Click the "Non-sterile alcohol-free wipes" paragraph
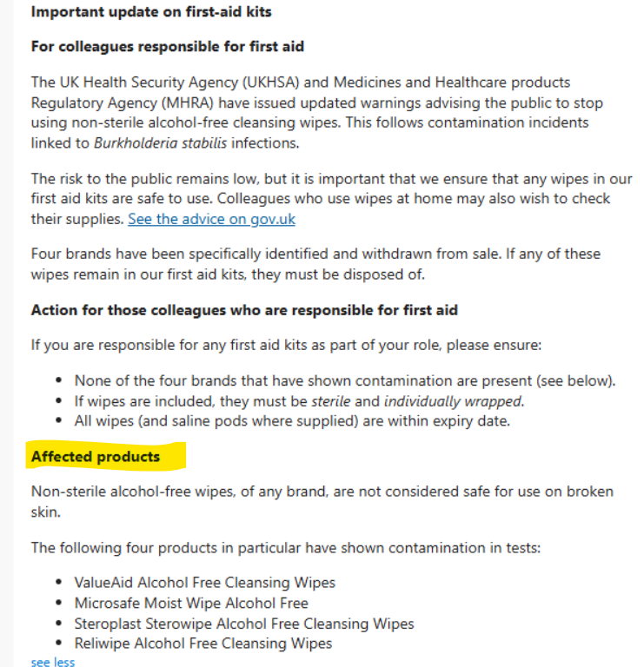Image resolution: width=644 pixels, height=667 pixels. (x=322, y=501)
